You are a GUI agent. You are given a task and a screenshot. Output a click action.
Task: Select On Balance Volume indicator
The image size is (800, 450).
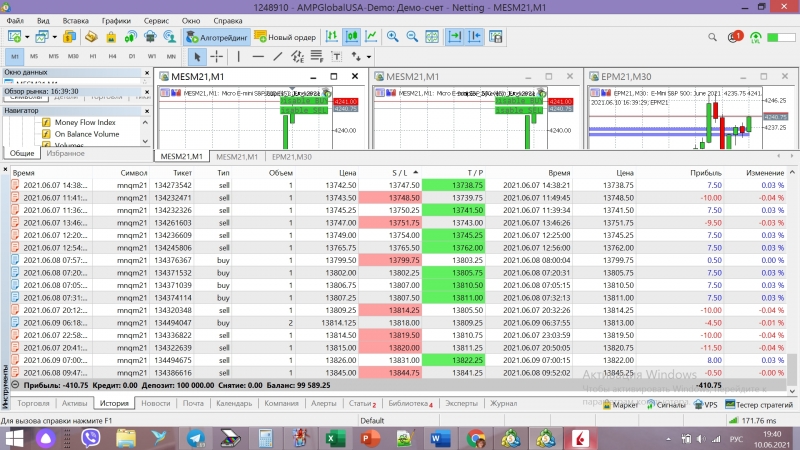tap(87, 134)
